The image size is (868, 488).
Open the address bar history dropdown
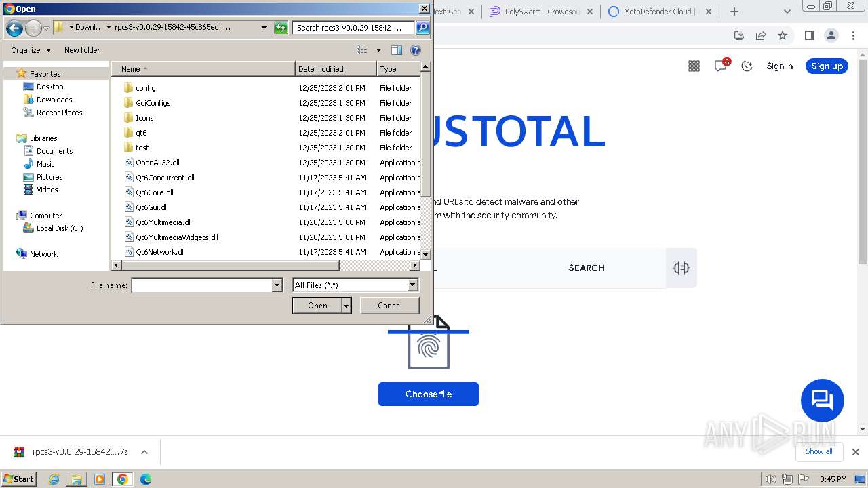pyautogui.click(x=264, y=28)
